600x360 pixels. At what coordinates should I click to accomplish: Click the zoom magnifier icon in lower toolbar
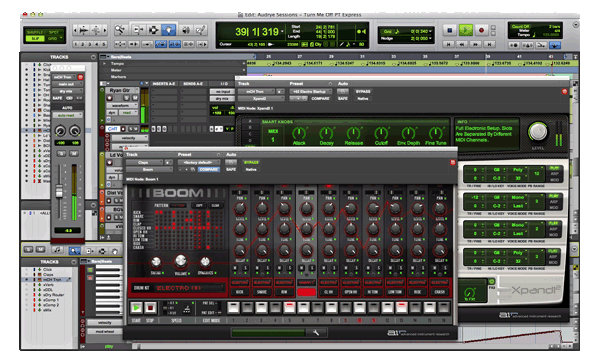(x=74, y=251)
